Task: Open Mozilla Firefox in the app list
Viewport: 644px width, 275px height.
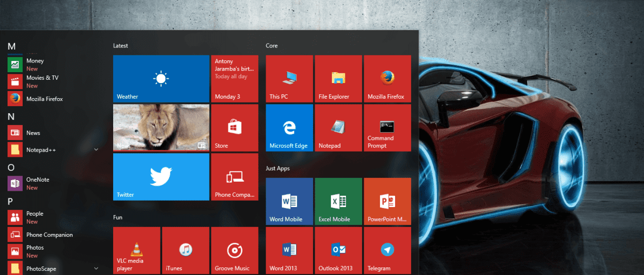Action: pos(53,99)
